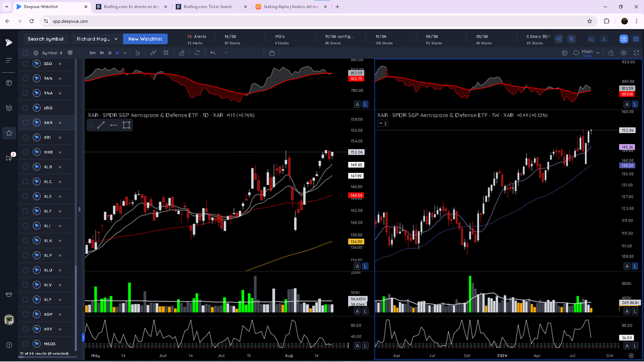Select the 5m timeframe
644x362 pixels.
tap(92, 53)
